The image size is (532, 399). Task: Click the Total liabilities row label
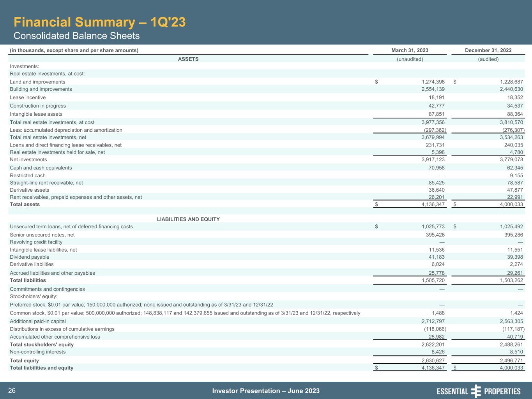click(x=28, y=281)
